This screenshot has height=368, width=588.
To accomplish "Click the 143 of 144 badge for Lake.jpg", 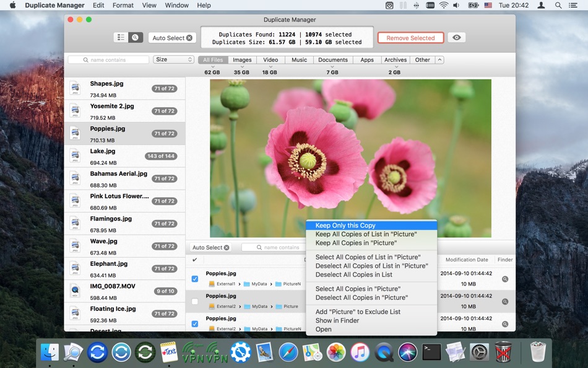I will coord(161,156).
